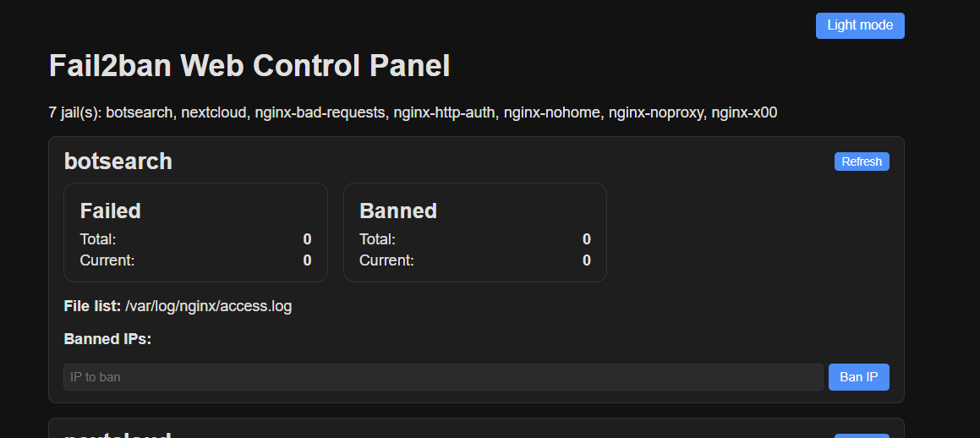Refresh the botsearch jail status
The width and height of the screenshot is (980, 438).
(x=862, y=162)
